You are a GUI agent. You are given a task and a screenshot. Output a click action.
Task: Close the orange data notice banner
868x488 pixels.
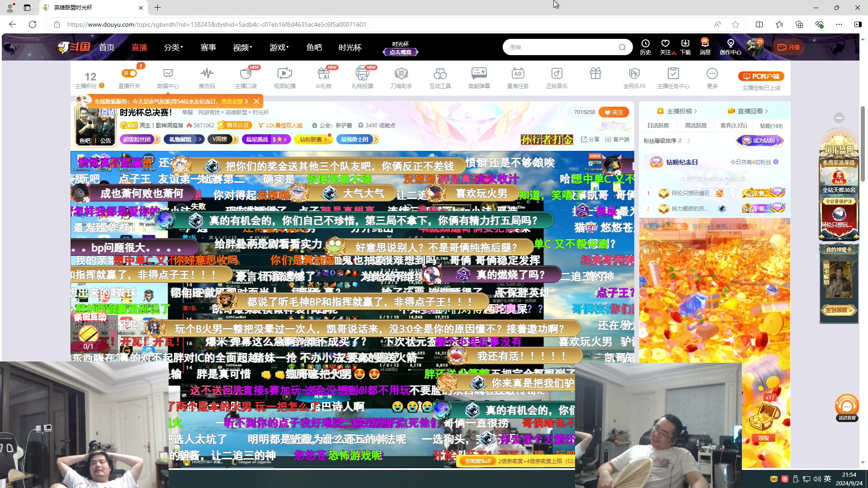(x=256, y=101)
